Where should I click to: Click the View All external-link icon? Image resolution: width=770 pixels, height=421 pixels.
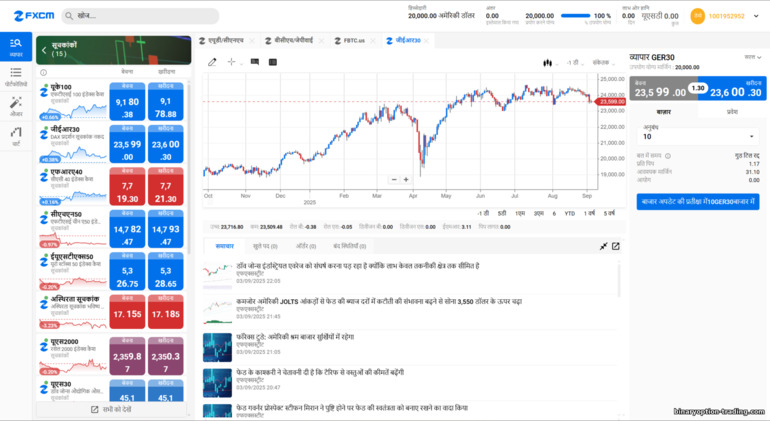click(94, 409)
